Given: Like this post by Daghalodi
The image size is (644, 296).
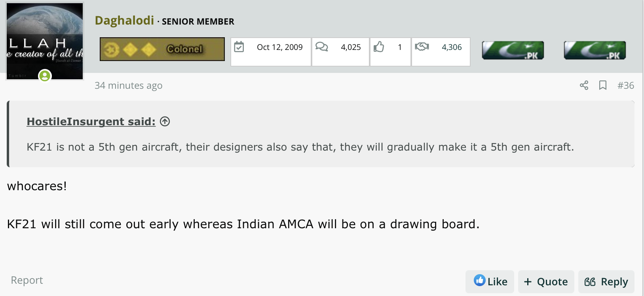Looking at the screenshot, I should tap(490, 282).
